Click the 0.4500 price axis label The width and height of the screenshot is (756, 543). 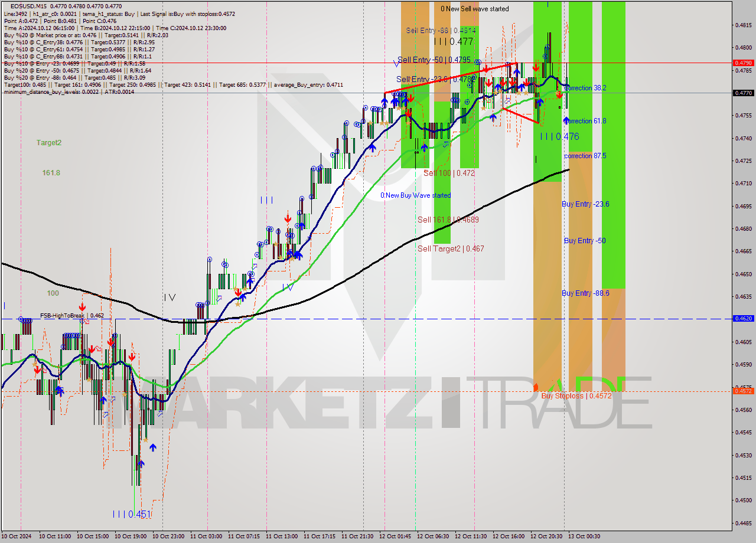click(x=743, y=500)
